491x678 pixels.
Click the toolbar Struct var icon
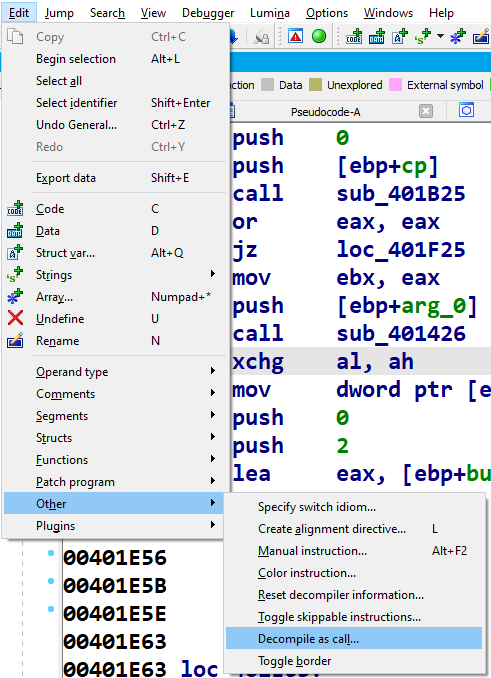point(399,37)
